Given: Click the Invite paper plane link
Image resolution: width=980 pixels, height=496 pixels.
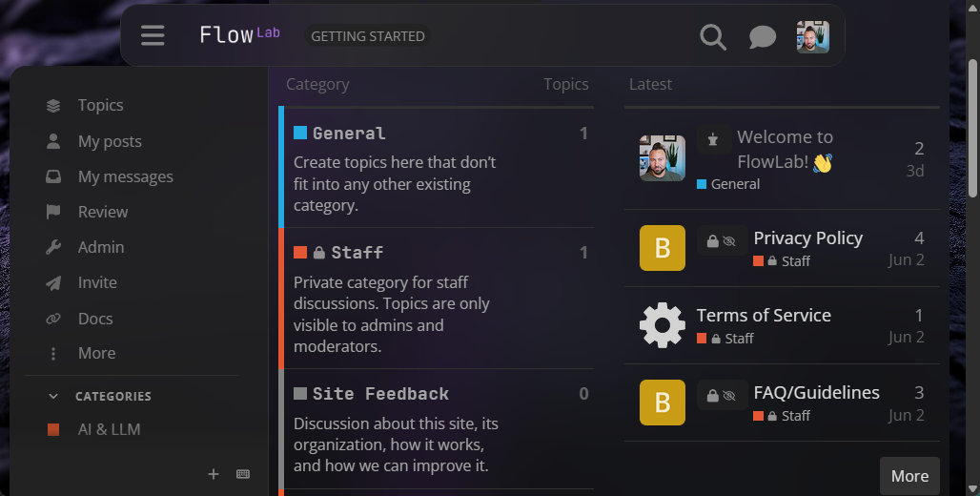Looking at the screenshot, I should tap(97, 282).
